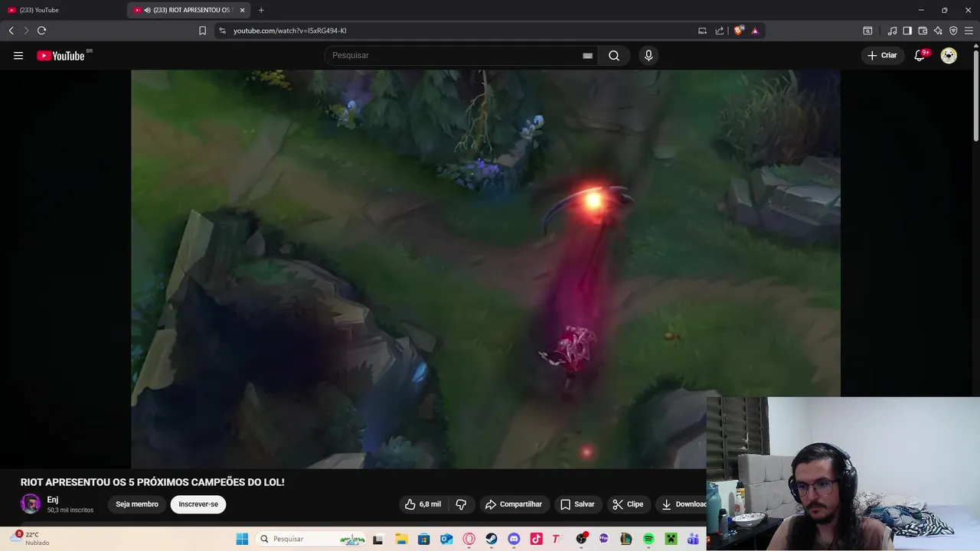The width and height of the screenshot is (980, 551).
Task: Open Opera GX from the taskbar
Action: (469, 539)
